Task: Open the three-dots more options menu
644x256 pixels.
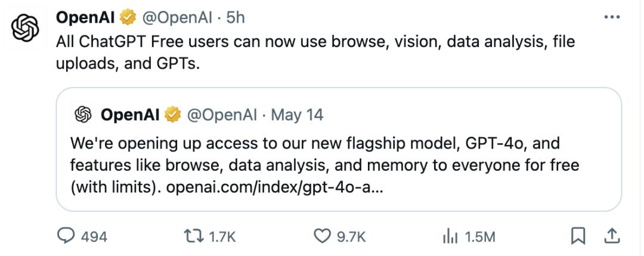Action: coord(612,17)
